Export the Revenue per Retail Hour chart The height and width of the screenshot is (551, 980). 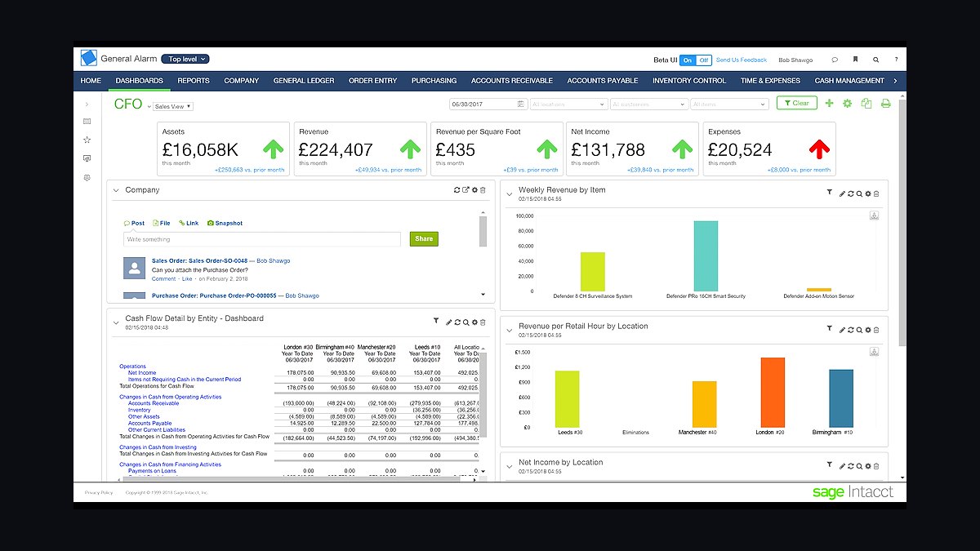tap(874, 352)
